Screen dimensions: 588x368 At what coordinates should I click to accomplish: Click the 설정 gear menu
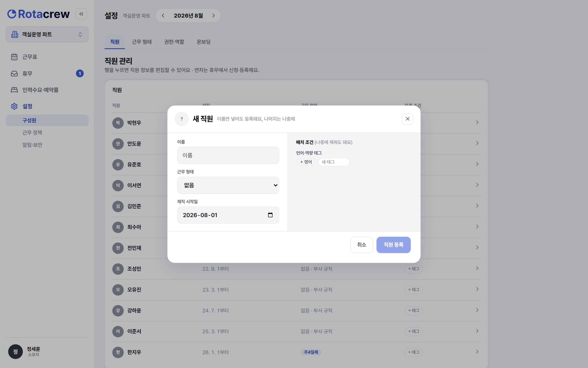[47, 106]
